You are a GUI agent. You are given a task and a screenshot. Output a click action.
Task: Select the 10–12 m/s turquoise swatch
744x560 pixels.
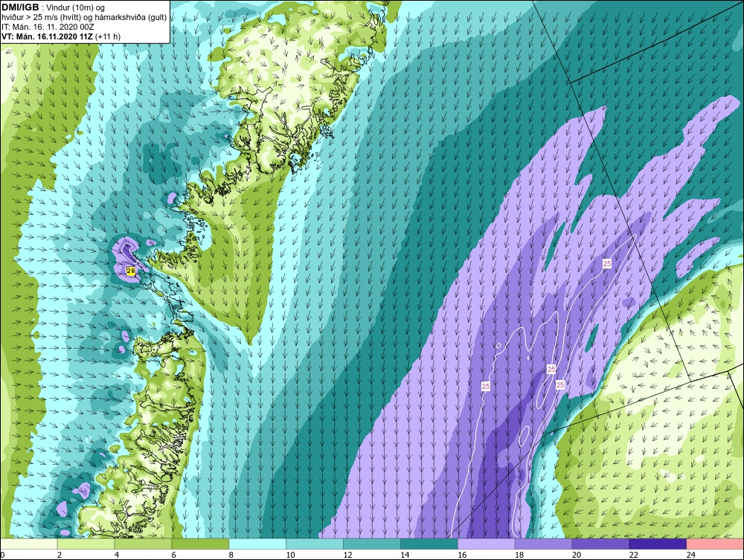(x=315, y=544)
